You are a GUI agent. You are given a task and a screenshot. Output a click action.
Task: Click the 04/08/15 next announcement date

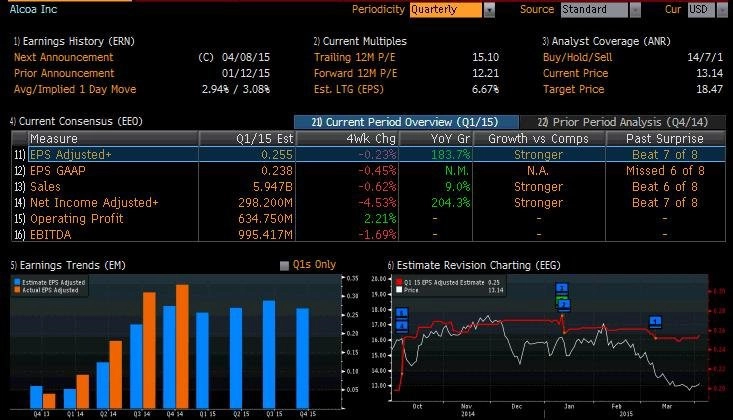(x=246, y=57)
